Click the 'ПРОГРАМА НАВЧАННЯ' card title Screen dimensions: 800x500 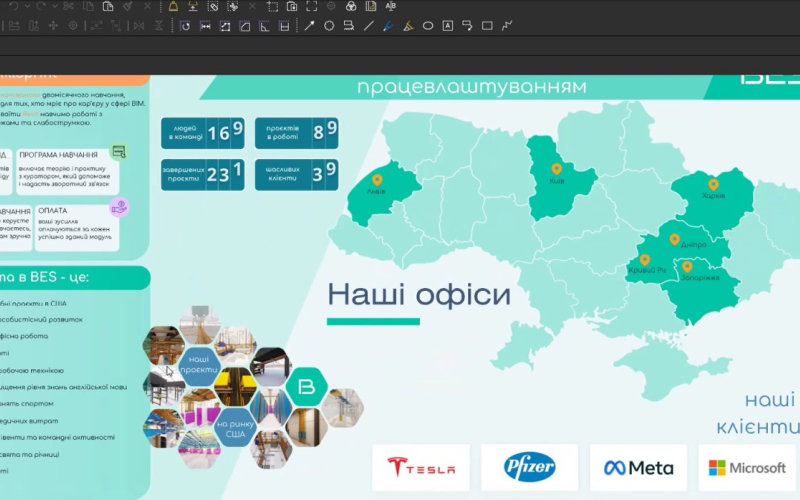tap(58, 155)
